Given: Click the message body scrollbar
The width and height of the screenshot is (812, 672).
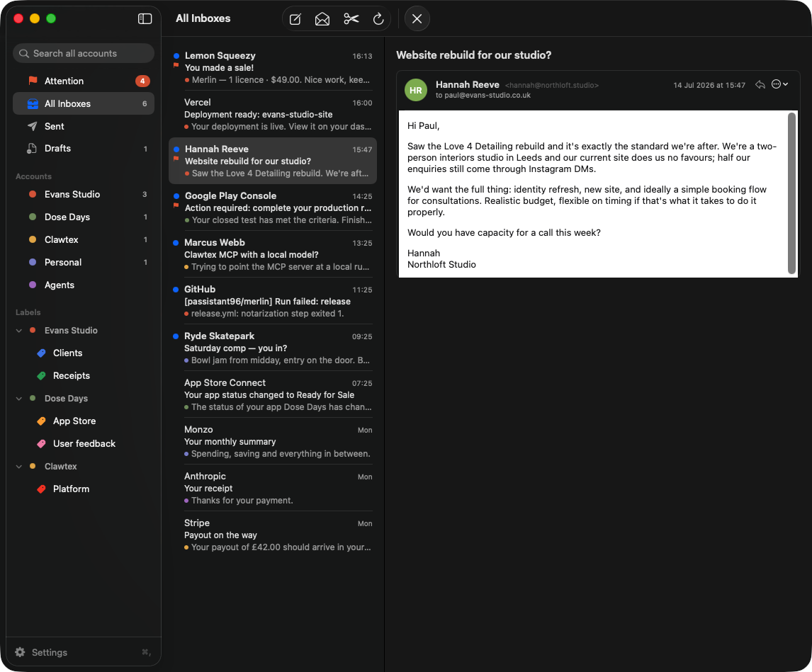Looking at the screenshot, I should point(791,193).
